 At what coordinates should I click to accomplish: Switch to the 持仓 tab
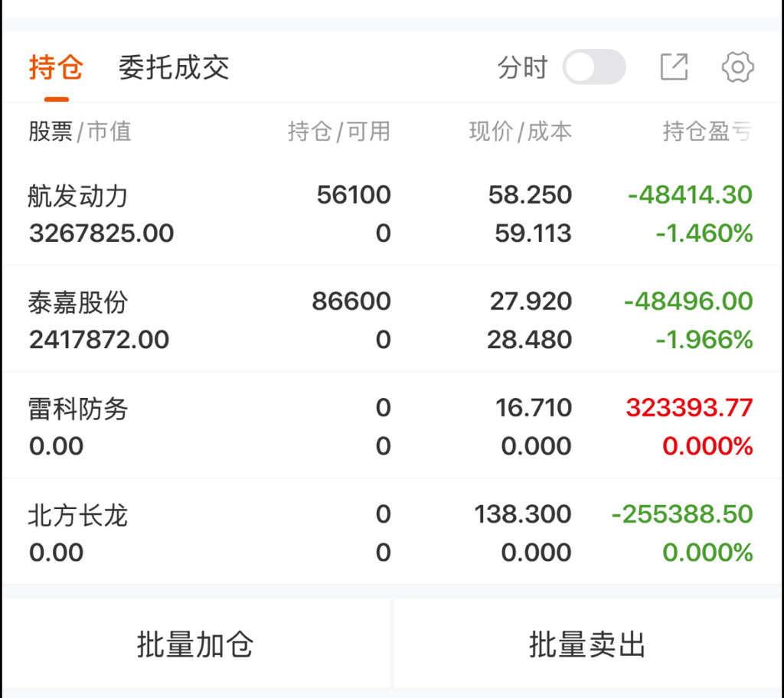(56, 67)
